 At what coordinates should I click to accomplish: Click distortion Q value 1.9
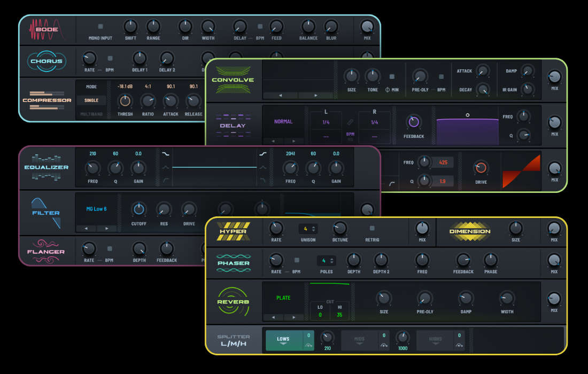[443, 181]
